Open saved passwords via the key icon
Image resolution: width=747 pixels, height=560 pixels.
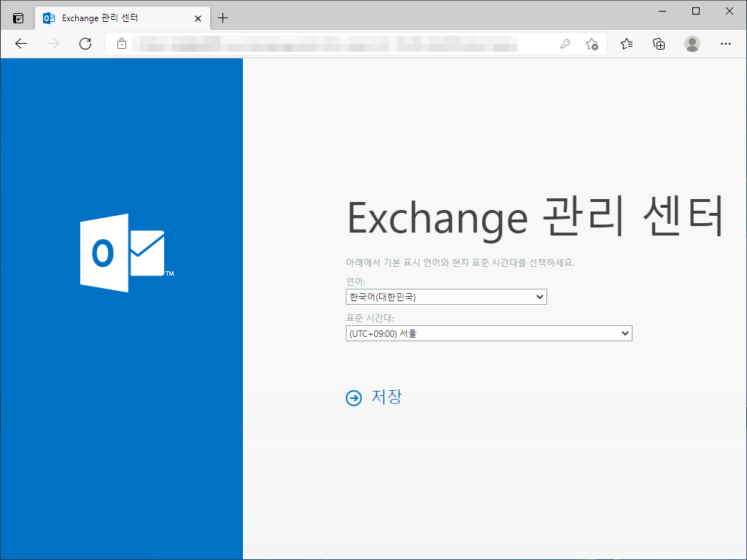tap(565, 44)
